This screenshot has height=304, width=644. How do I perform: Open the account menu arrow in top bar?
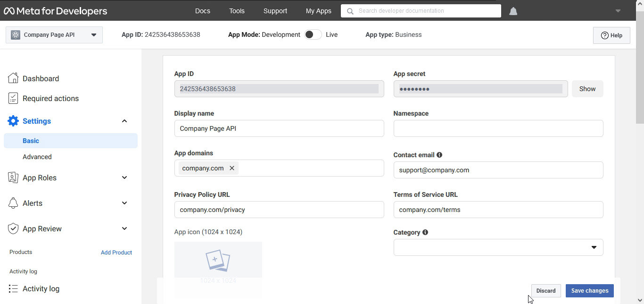click(x=618, y=11)
